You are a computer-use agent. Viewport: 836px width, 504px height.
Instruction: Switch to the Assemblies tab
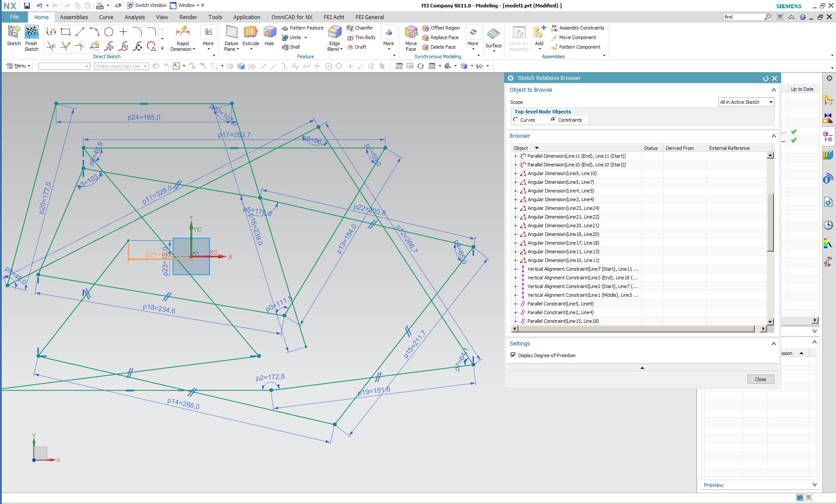(74, 17)
